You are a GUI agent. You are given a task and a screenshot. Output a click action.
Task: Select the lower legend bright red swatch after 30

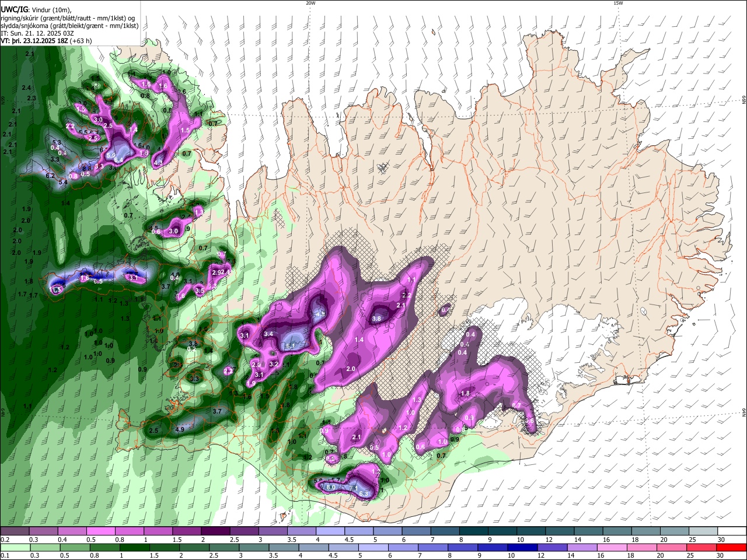point(732,548)
